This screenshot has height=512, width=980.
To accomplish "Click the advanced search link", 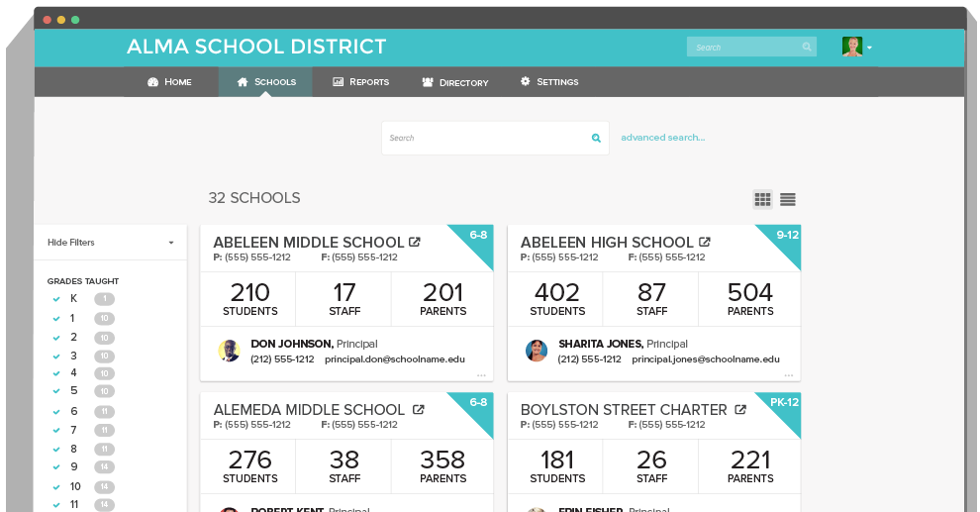I will [x=662, y=138].
